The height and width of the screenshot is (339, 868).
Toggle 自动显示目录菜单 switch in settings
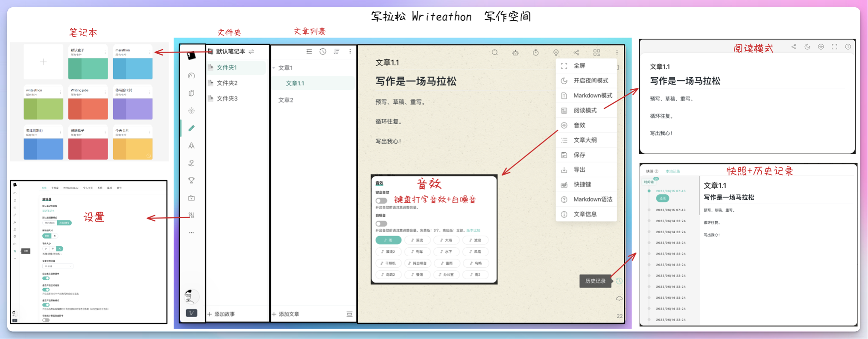46,278
